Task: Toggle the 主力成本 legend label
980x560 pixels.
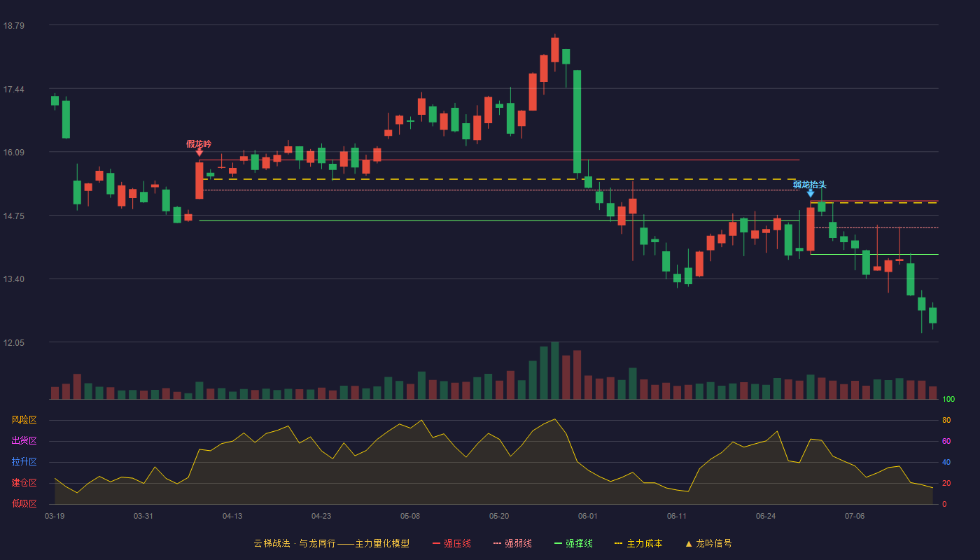Action: pyautogui.click(x=644, y=544)
